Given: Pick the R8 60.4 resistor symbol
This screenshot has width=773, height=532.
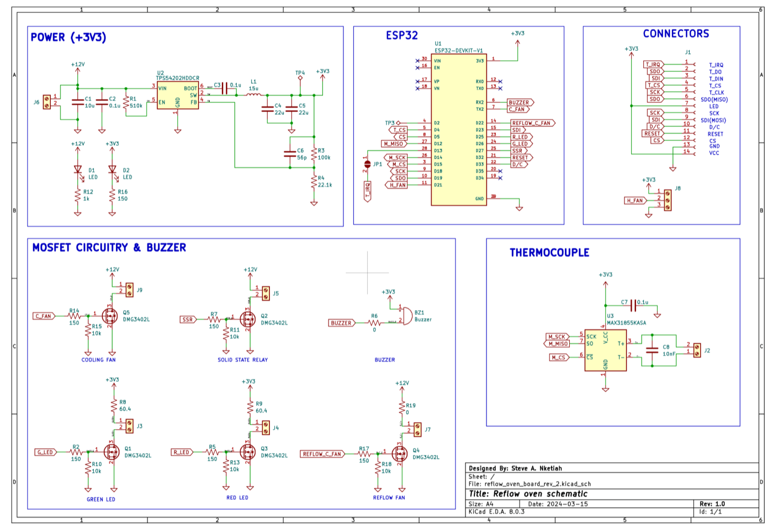Looking at the screenshot, I should (x=114, y=406).
